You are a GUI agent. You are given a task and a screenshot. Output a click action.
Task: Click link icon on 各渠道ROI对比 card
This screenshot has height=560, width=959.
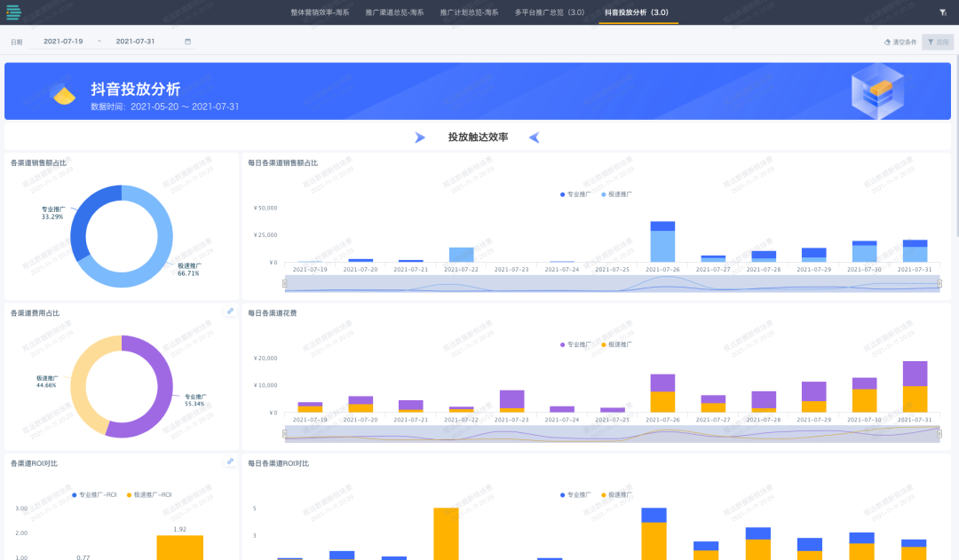point(230,461)
